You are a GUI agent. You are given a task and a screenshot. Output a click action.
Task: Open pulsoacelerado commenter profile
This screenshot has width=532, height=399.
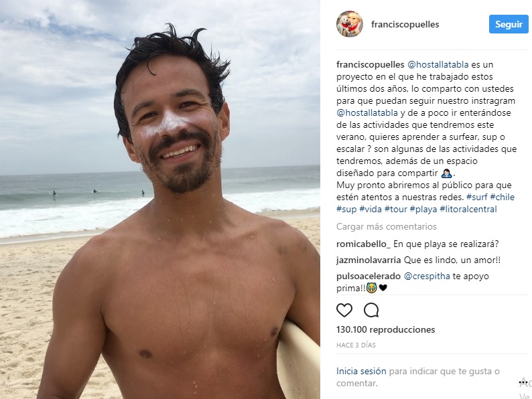click(369, 276)
